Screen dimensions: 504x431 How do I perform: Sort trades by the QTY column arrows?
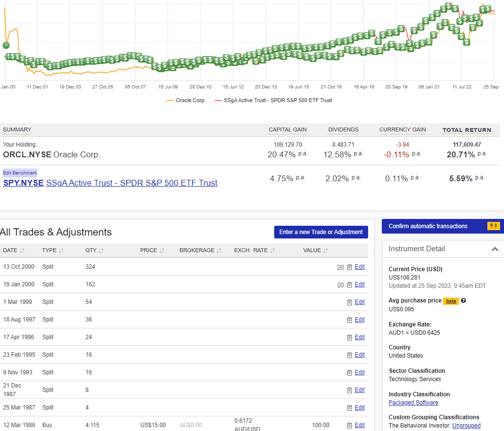coord(101,250)
